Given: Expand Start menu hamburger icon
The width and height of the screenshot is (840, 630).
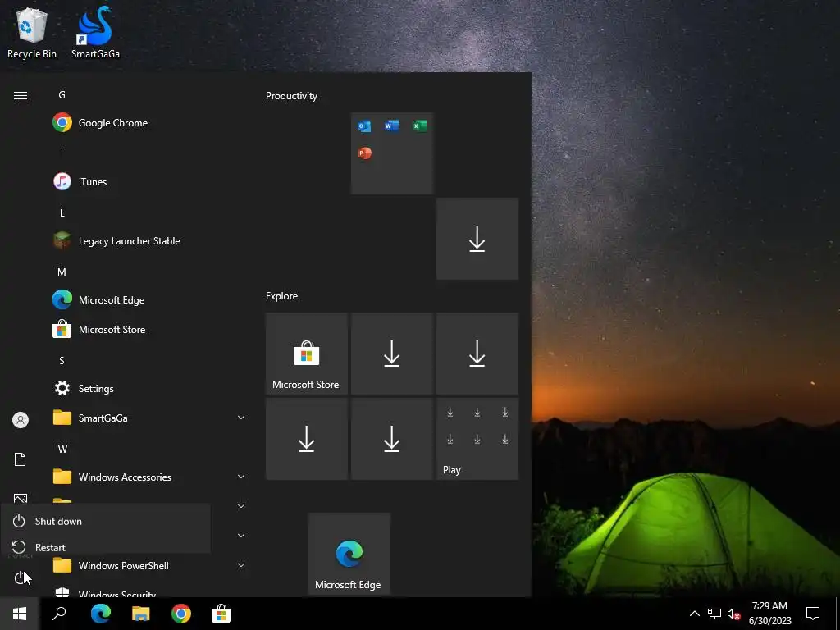Looking at the screenshot, I should 21,95.
